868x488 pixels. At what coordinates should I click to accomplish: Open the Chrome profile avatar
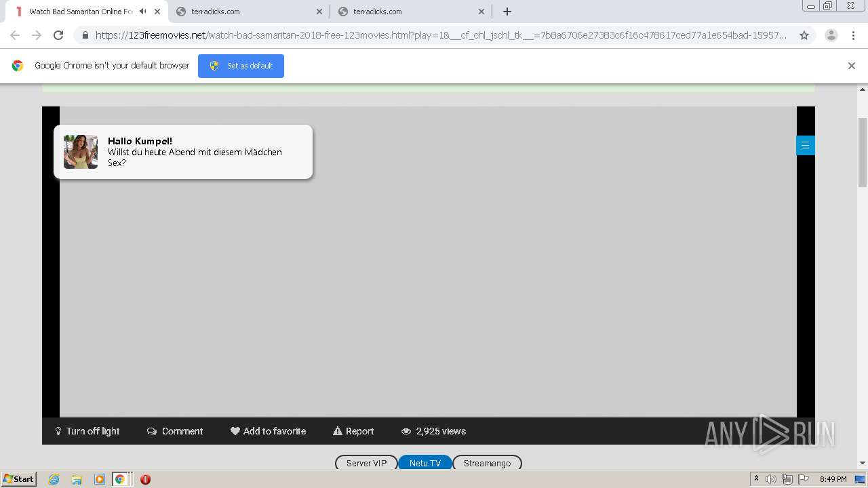[831, 35]
